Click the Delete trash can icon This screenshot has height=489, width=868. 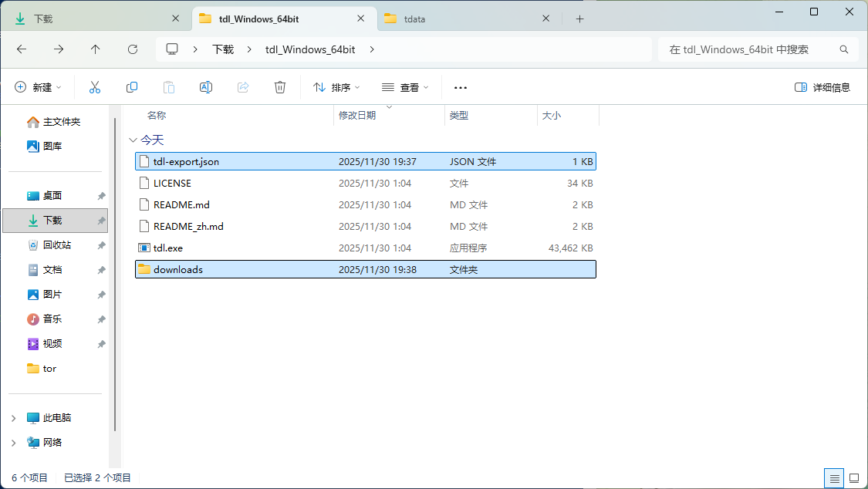[280, 87]
